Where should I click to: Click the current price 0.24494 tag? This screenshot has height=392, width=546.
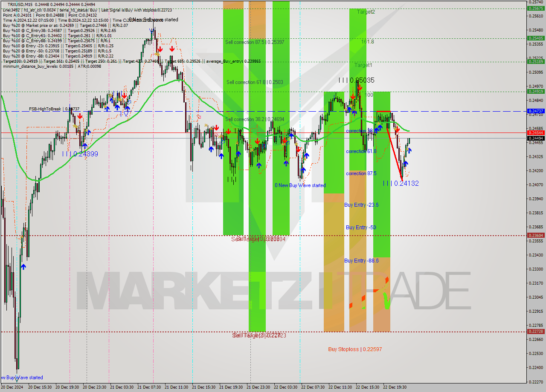tap(536, 138)
